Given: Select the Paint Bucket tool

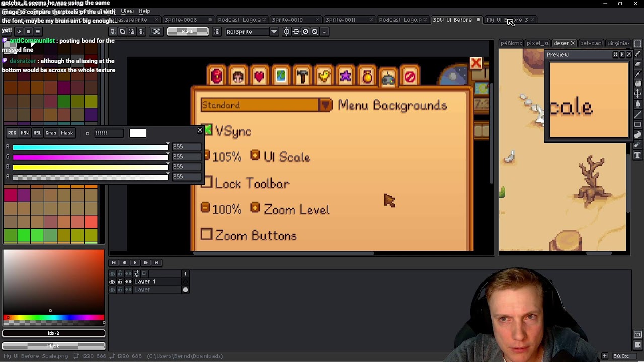Looking at the screenshot, I should click(638, 104).
